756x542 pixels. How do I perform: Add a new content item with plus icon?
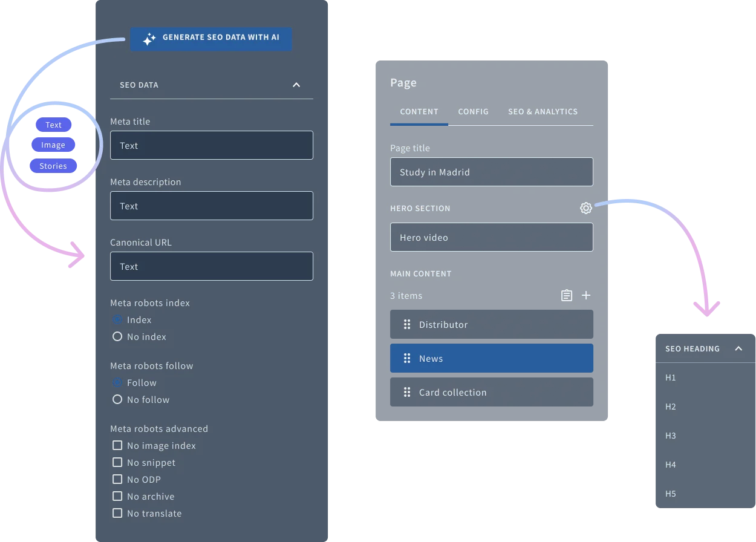[585, 295]
